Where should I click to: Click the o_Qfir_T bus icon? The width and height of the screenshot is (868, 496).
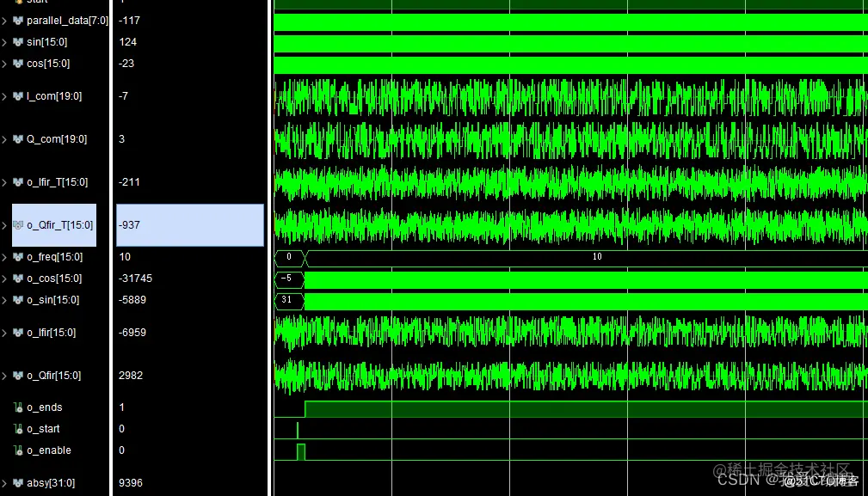pos(18,225)
